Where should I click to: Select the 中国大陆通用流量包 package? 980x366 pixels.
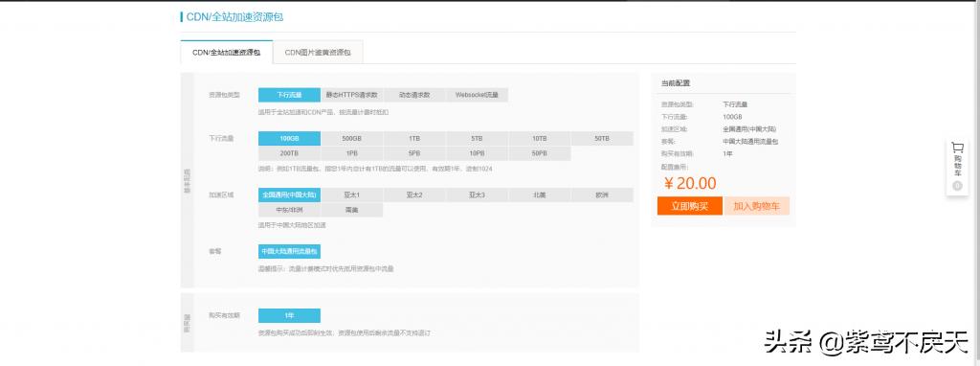[289, 252]
